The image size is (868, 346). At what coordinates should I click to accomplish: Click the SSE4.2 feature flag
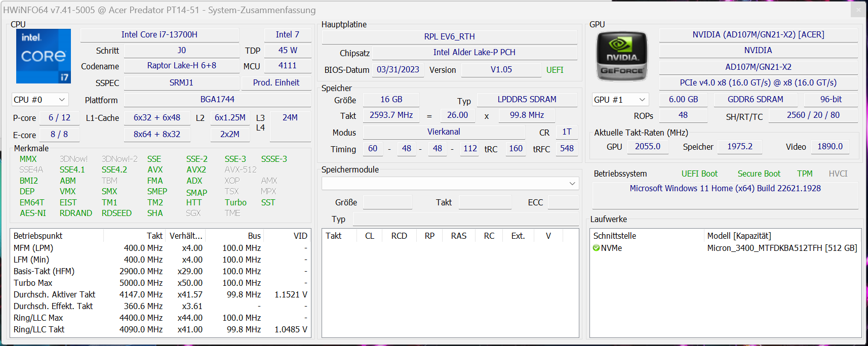(114, 169)
